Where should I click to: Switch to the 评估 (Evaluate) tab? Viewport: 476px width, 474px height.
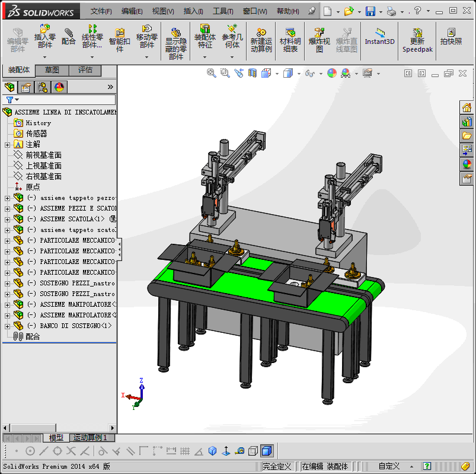pos(85,70)
